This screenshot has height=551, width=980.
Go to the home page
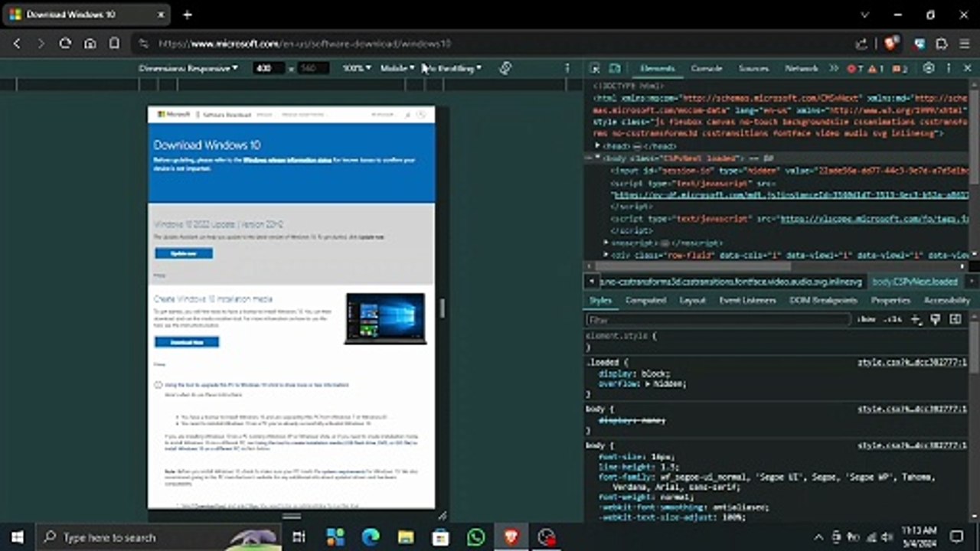coord(90,44)
